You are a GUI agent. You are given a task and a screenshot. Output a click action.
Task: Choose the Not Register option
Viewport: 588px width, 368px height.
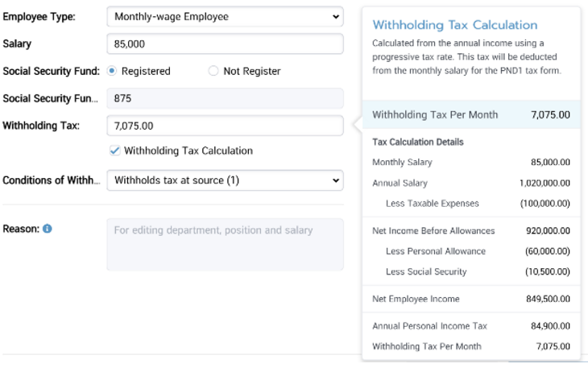[x=213, y=71]
